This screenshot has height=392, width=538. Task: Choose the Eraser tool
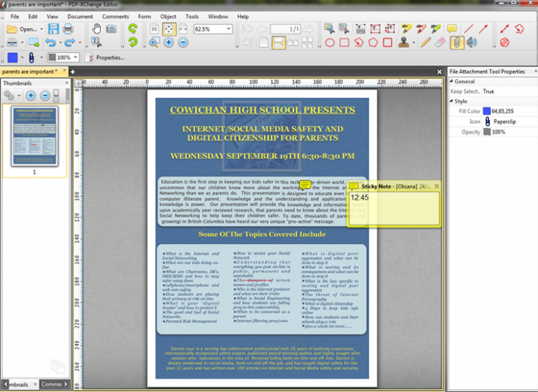click(440, 43)
